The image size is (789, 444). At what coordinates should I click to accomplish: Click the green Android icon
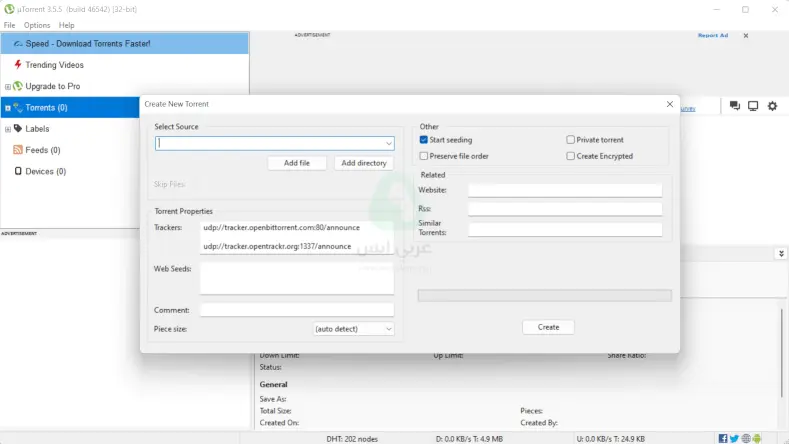coord(759,438)
